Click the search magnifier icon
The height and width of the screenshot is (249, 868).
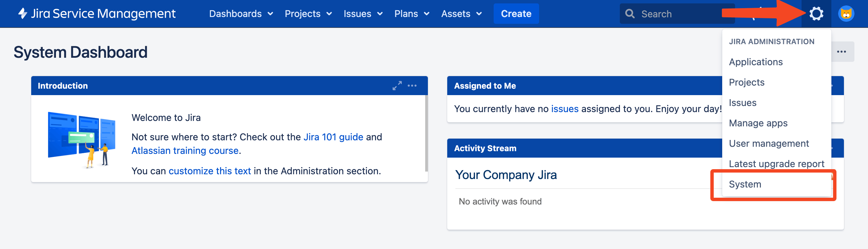(630, 14)
